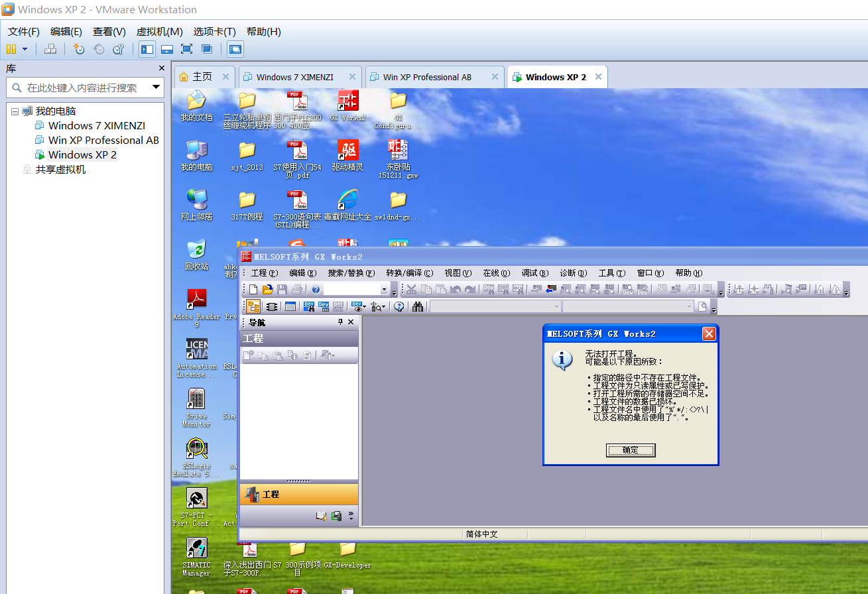868x594 pixels.
Task: Open the 虚拟机(M) menu in VMware
Action: point(159,31)
